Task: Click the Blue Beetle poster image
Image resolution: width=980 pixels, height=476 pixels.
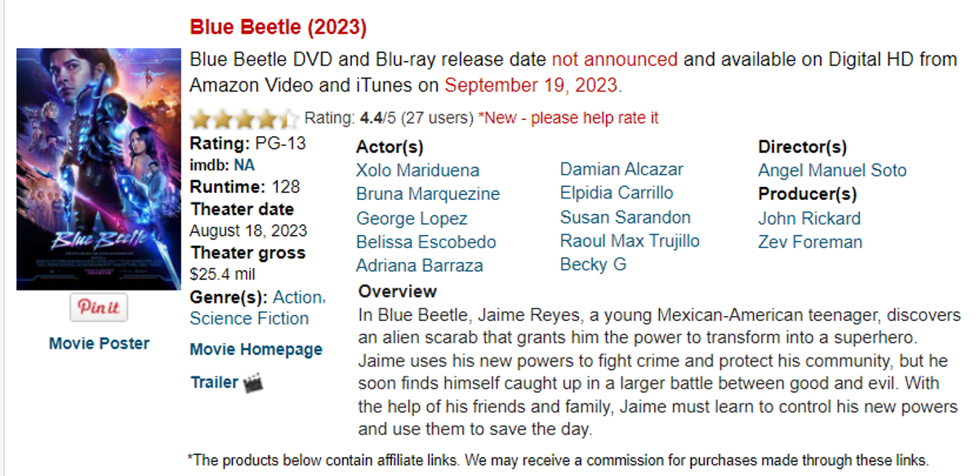Action: pos(99,169)
